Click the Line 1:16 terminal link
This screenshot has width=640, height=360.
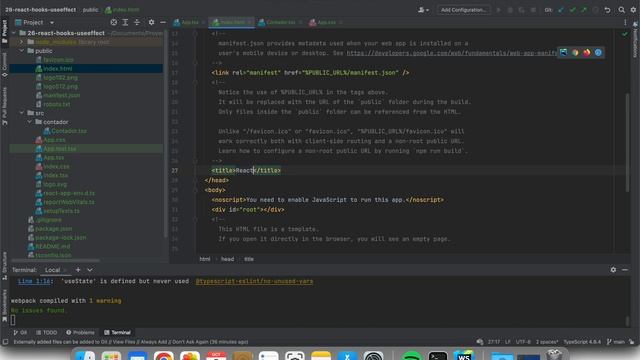[34, 281]
